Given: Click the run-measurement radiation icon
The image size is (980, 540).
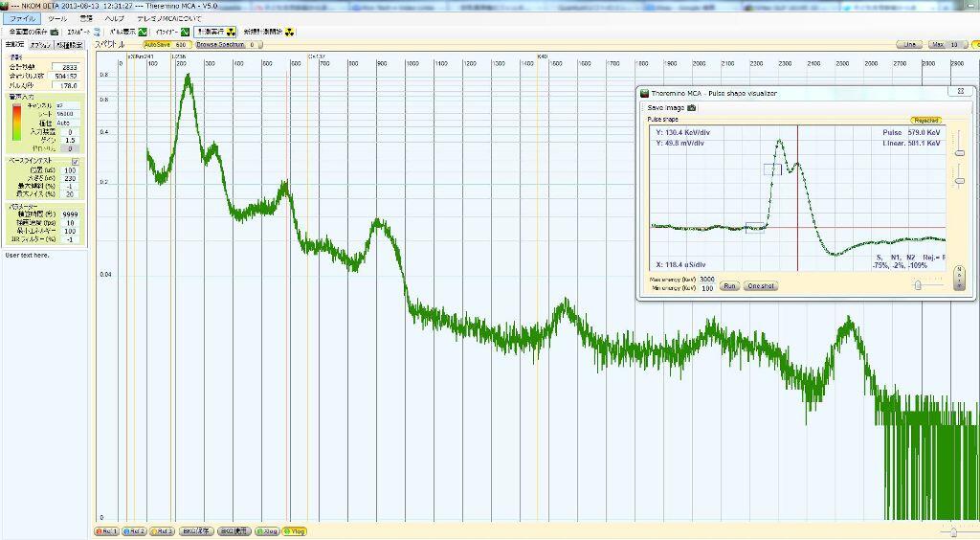Looking at the screenshot, I should tap(231, 32).
